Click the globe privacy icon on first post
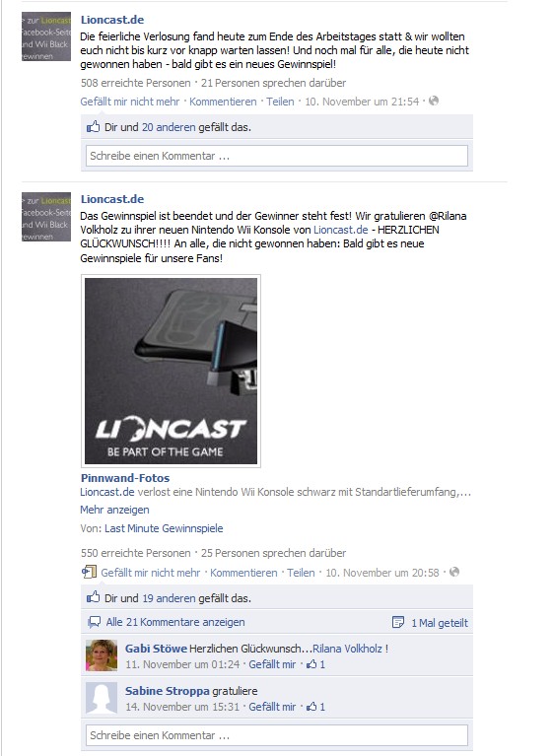 coord(434,101)
